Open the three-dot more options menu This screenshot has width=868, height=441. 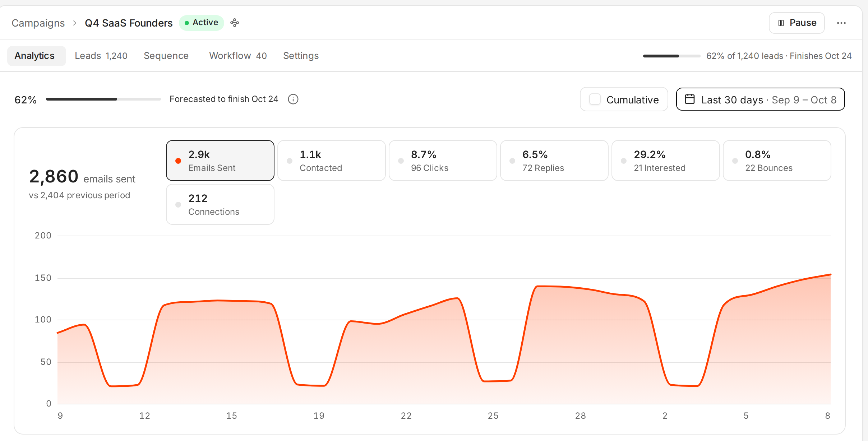(841, 23)
